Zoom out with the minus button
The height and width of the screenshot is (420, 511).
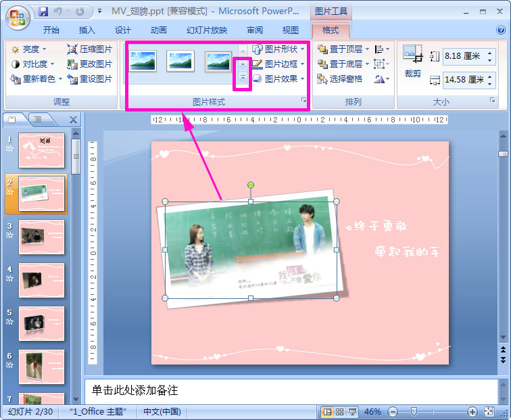[393, 412]
